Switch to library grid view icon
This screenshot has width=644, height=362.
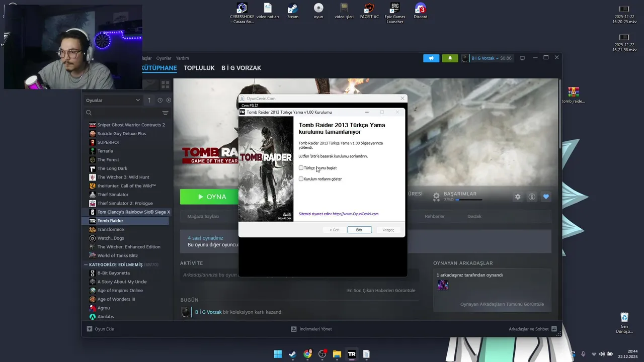[164, 84]
